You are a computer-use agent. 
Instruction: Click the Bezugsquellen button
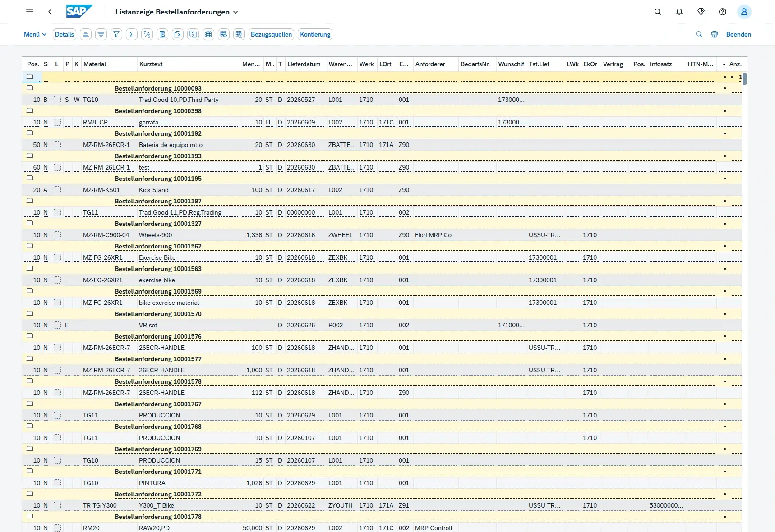click(x=272, y=34)
